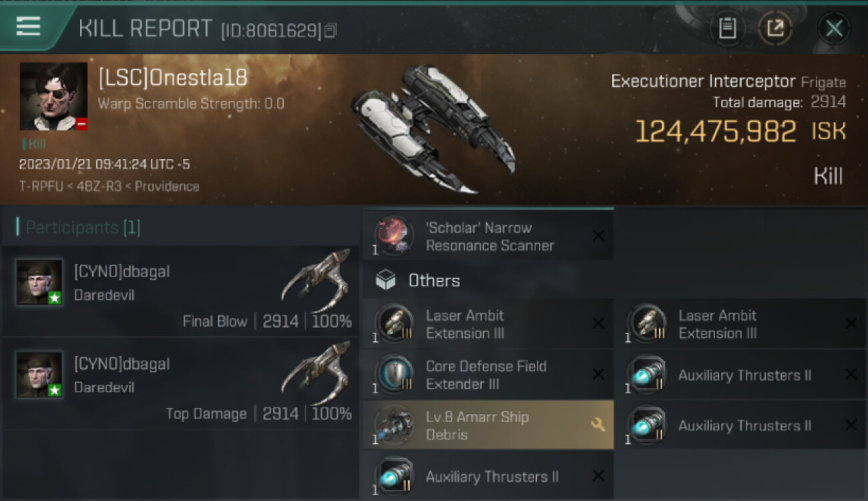Open the Others category cube icon
The width and height of the screenshot is (868, 501).
(x=385, y=281)
